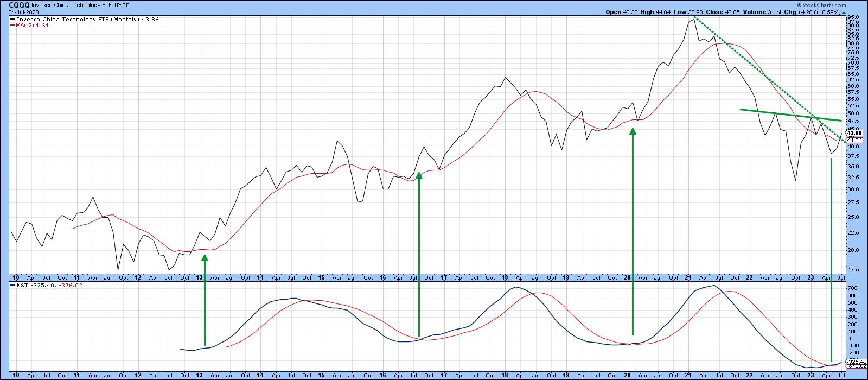Click the 700 KST axis label
The height and width of the screenshot is (380, 868).
point(852,288)
